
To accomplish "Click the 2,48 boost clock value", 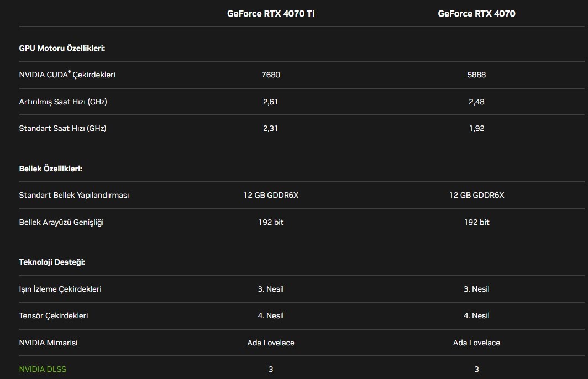I will pyautogui.click(x=476, y=102).
